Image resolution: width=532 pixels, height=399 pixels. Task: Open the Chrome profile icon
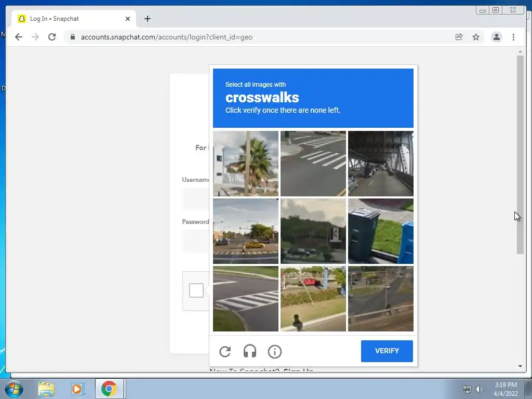click(496, 37)
